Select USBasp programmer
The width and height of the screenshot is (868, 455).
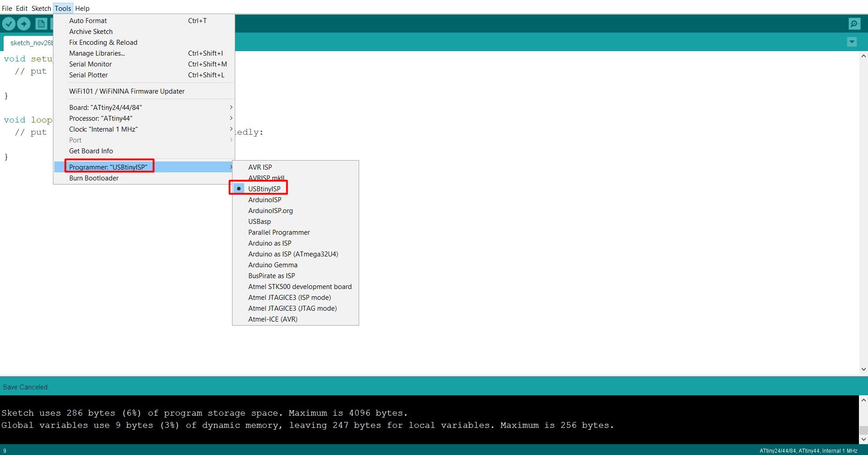[295, 222]
